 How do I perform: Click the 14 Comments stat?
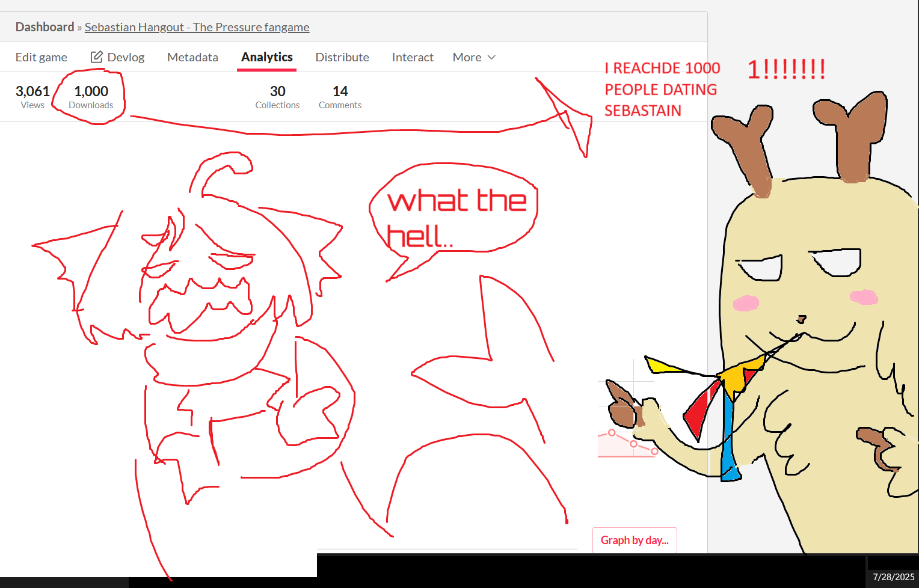click(x=340, y=97)
